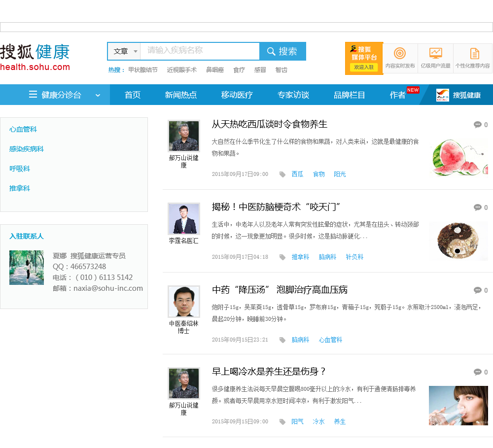Click the 搜狐媒体平台 欢迎入驻 banner
Viewport: 493px width, 448px height.
point(364,58)
